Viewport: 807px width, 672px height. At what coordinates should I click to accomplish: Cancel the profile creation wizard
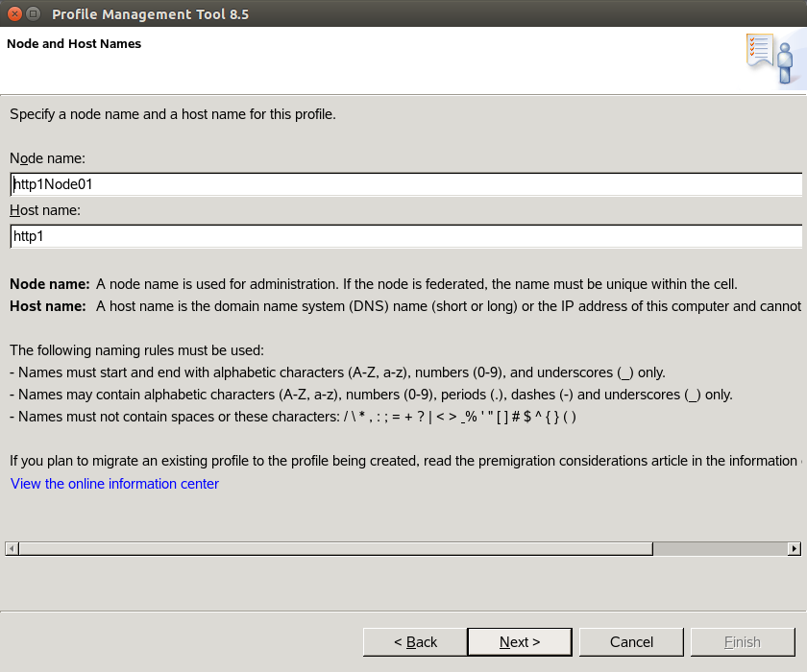[631, 641]
